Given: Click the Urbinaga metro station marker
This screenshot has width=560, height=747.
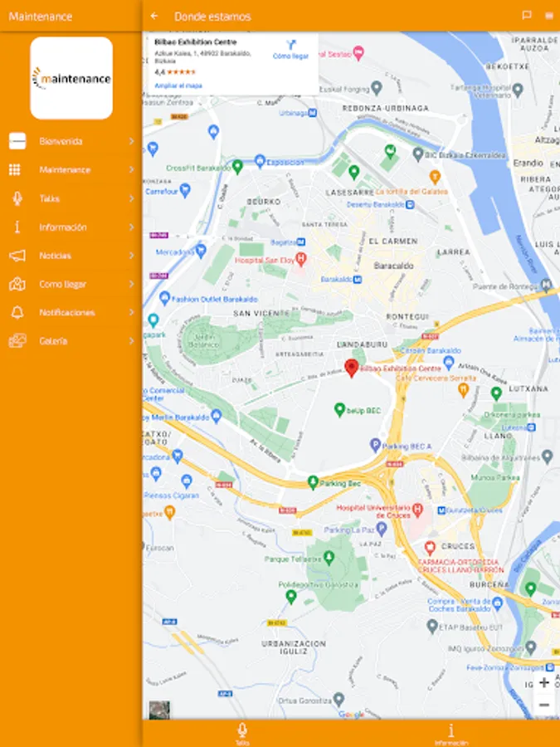Looking at the screenshot, I should tap(313, 114).
